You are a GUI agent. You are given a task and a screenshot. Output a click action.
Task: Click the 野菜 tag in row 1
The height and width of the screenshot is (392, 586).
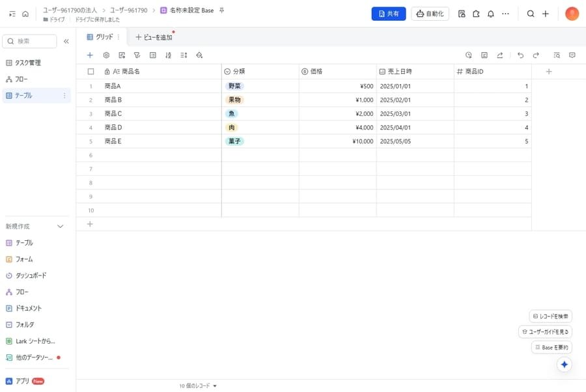point(234,86)
